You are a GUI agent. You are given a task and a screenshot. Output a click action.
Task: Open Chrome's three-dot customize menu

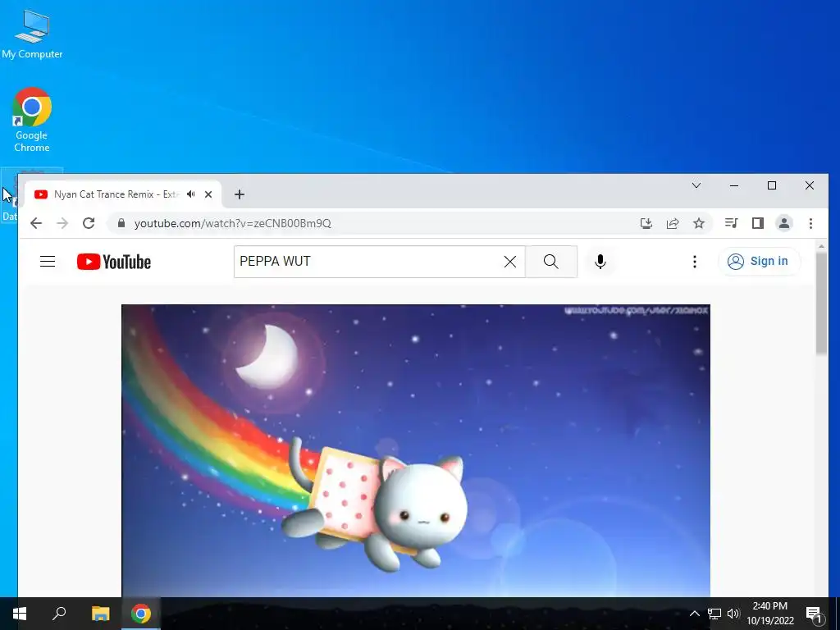[x=810, y=223]
